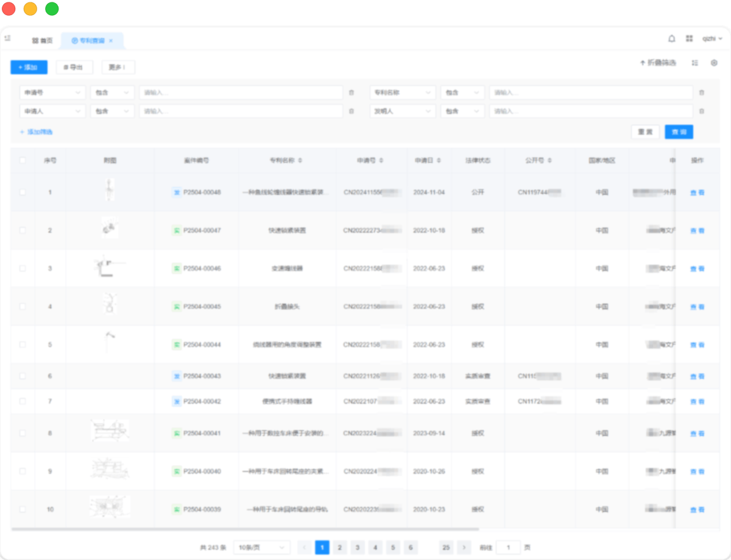Select row 8 checkbox
Image resolution: width=731 pixels, height=560 pixels.
[x=23, y=433]
